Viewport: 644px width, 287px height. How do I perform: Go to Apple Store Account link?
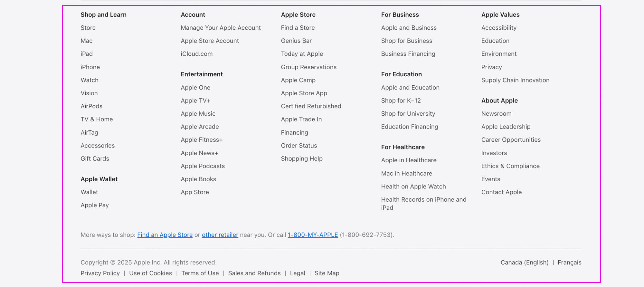click(210, 41)
